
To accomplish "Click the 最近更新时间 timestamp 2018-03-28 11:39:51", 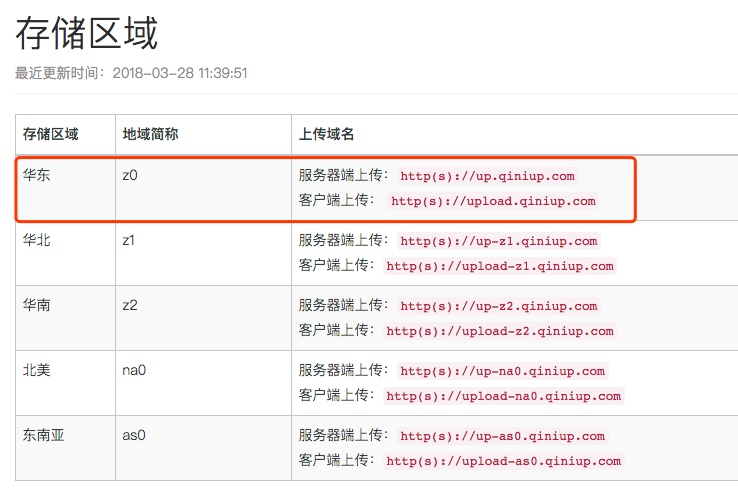I will click(180, 73).
